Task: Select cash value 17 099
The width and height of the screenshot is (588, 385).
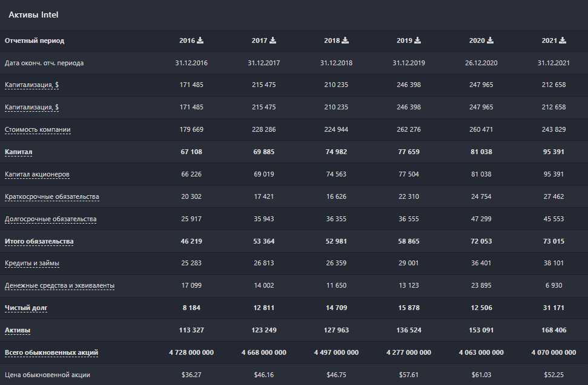Action: pos(191,286)
